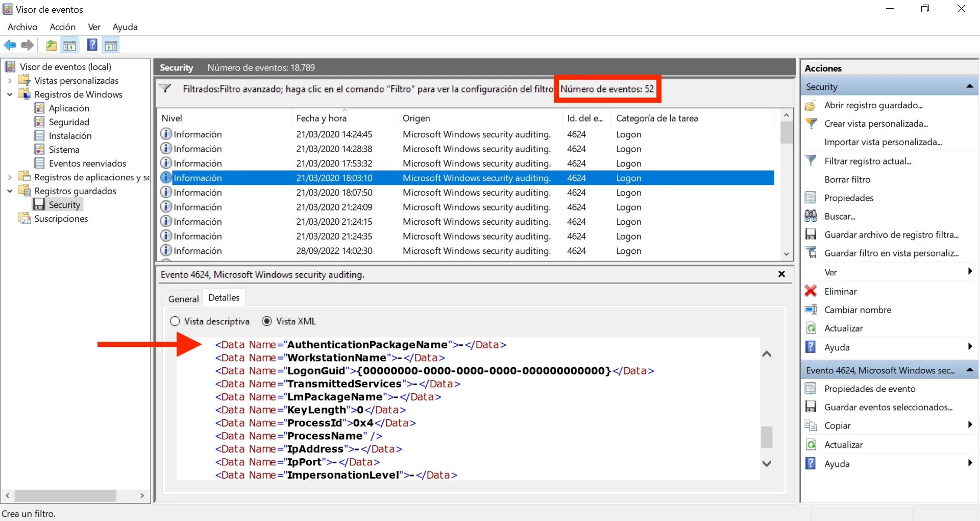The width and height of the screenshot is (980, 521).
Task: Click the Visor de eventos (local) root icon
Action: [10, 66]
